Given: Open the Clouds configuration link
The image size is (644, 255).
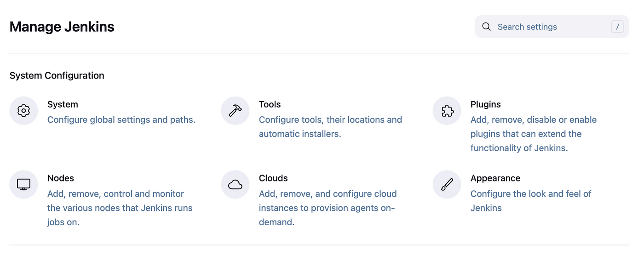Looking at the screenshot, I should click(x=273, y=178).
